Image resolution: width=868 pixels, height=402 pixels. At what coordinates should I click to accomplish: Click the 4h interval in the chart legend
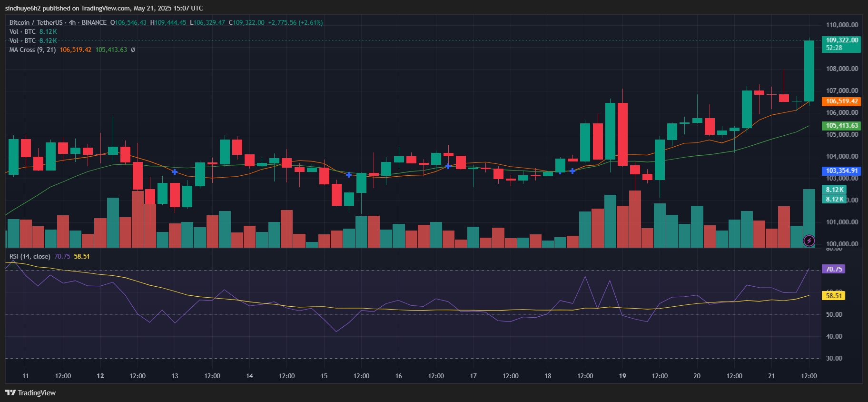pos(72,23)
